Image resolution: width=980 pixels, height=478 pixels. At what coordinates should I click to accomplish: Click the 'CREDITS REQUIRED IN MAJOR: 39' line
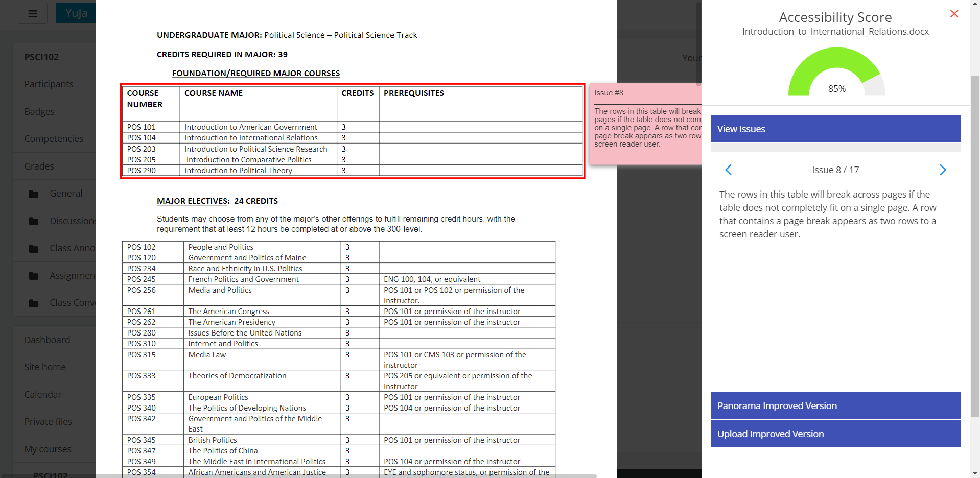pos(222,54)
